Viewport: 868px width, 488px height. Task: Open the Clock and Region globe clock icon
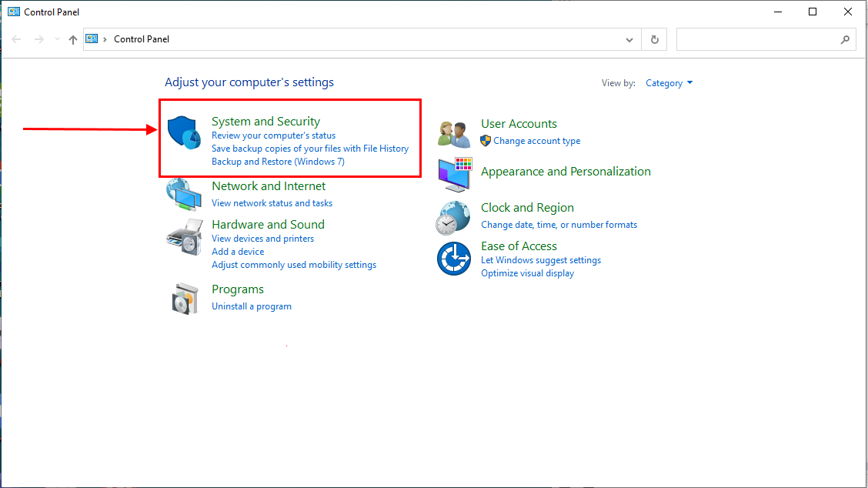453,218
